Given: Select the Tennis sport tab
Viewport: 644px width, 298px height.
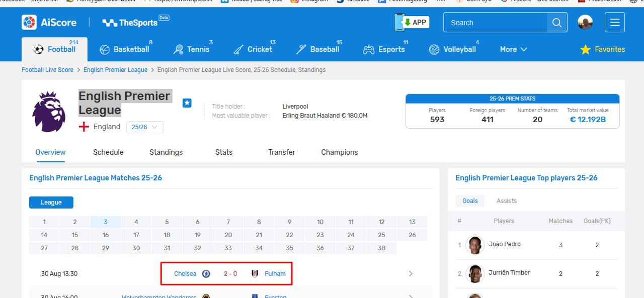Looking at the screenshot, I should 193,49.
